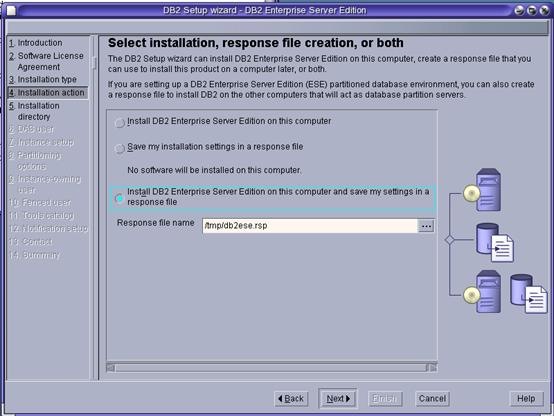Click the Next button
The image size is (554, 416).
tap(338, 399)
